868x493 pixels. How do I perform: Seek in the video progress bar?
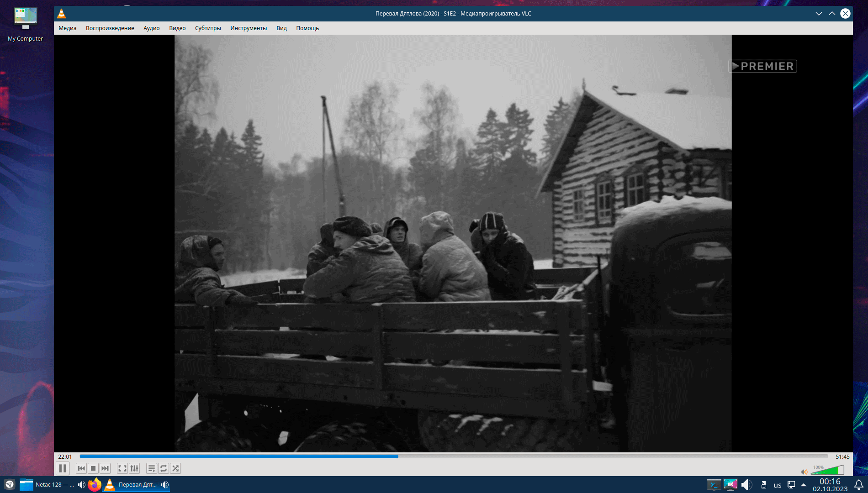[x=454, y=456]
